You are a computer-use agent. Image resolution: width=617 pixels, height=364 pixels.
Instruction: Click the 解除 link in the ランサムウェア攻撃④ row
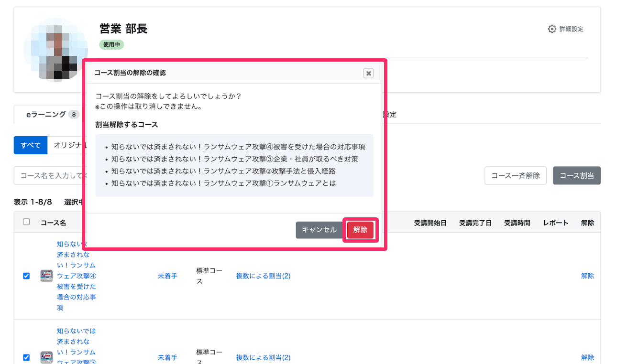[x=587, y=276]
